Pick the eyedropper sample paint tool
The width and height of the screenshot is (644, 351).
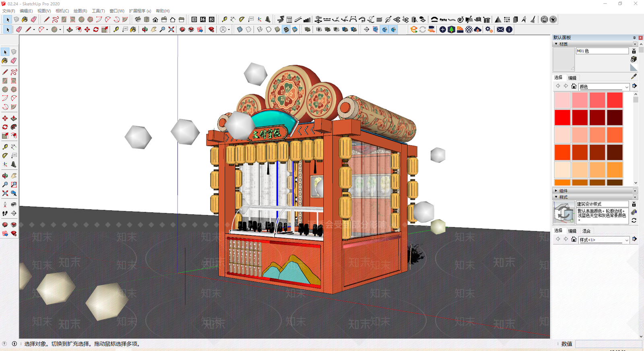point(634,76)
